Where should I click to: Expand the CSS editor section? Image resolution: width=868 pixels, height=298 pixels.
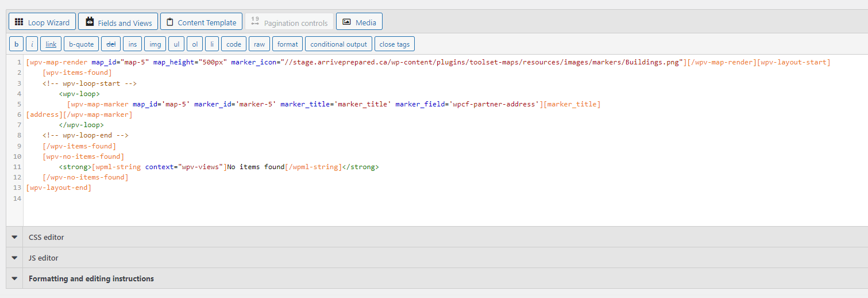437,237
